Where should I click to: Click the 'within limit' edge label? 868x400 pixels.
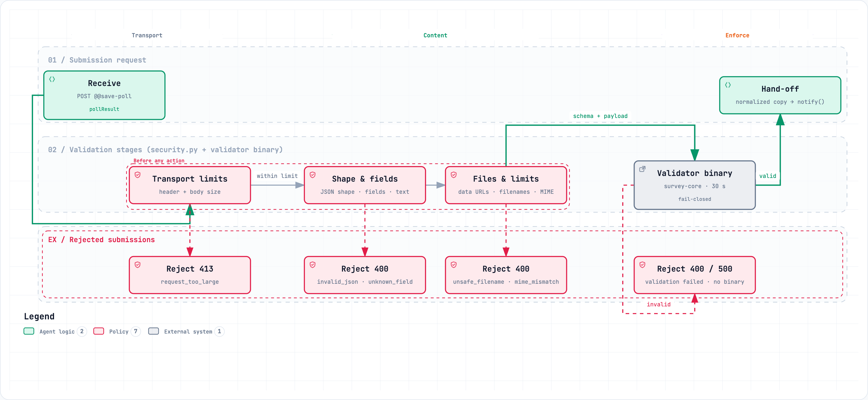(277, 176)
